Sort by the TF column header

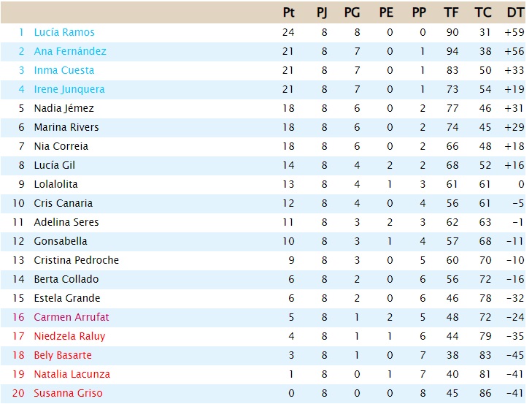451,12
